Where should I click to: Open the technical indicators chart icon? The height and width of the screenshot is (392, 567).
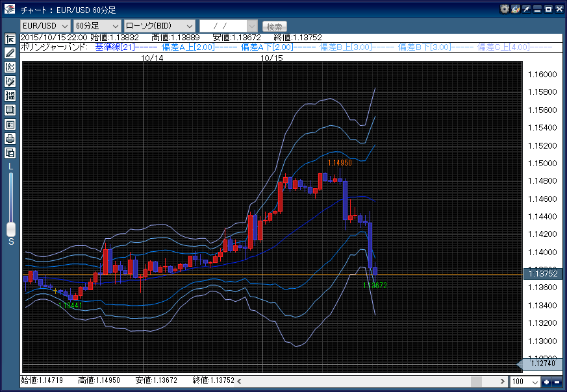coord(10,67)
